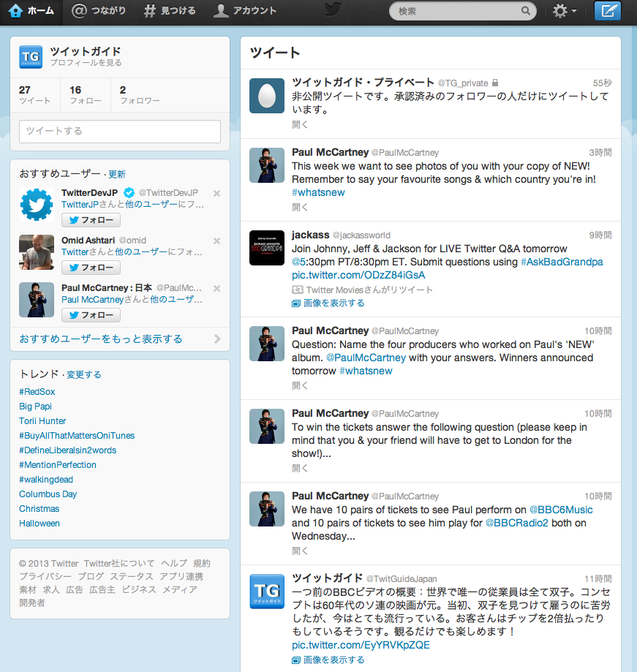Open @PaulMcCartney mention link
Viewport: 637px width, 672px height.
pos(366,358)
